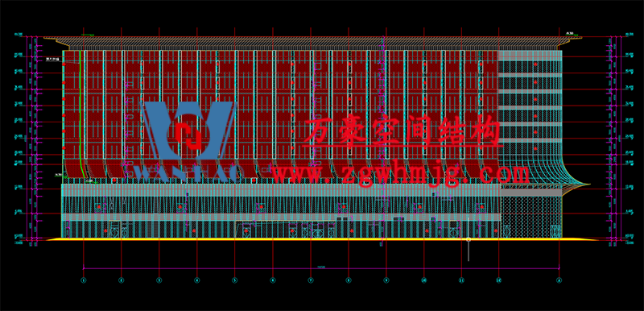Viewport: 644px width, 311px height.
Task: Click the yellow ground line at building base
Action: [323, 239]
